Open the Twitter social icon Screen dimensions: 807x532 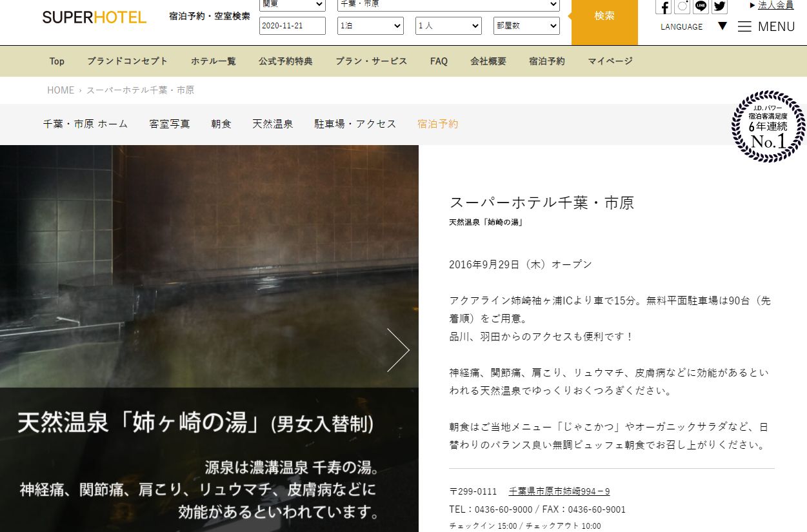click(x=719, y=6)
